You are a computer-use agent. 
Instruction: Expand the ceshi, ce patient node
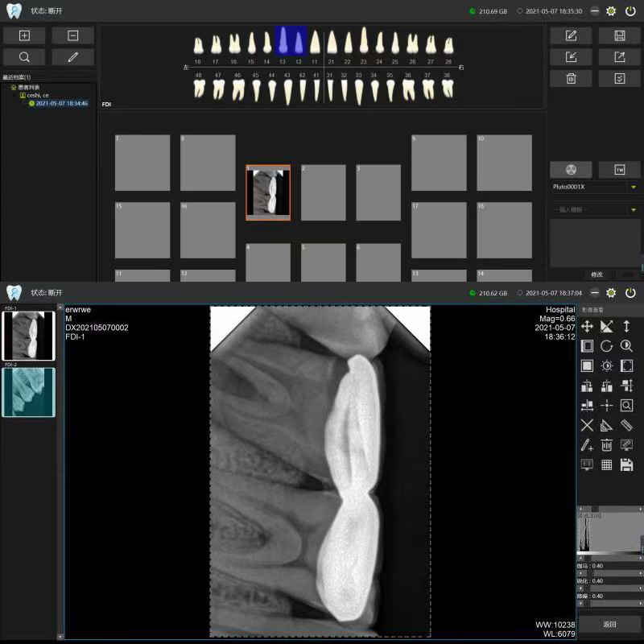(23, 95)
